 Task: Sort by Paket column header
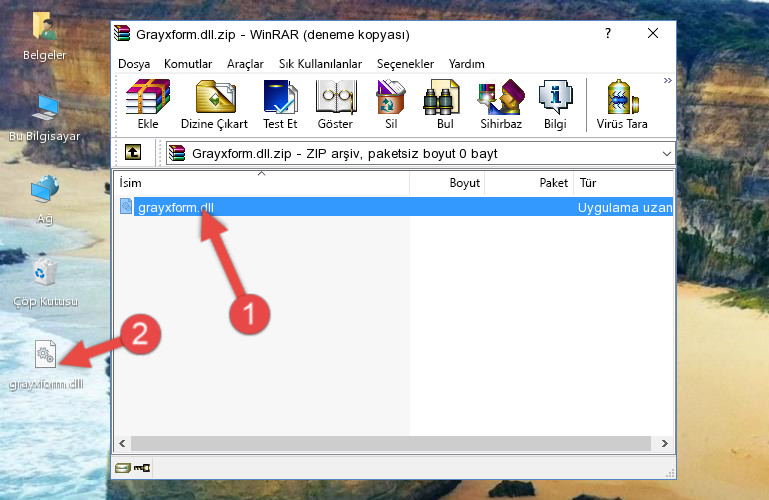(529, 183)
